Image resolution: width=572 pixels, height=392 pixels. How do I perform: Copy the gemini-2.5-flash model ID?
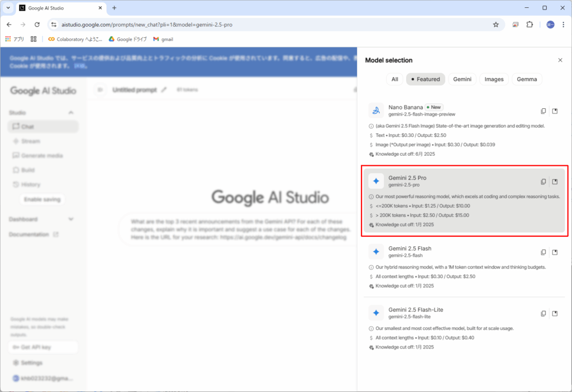pyautogui.click(x=543, y=252)
